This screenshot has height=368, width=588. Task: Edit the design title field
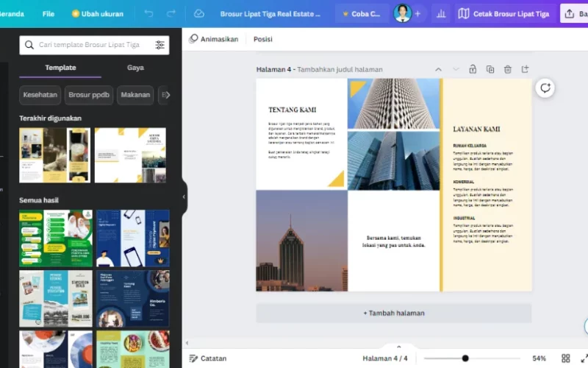tap(270, 14)
